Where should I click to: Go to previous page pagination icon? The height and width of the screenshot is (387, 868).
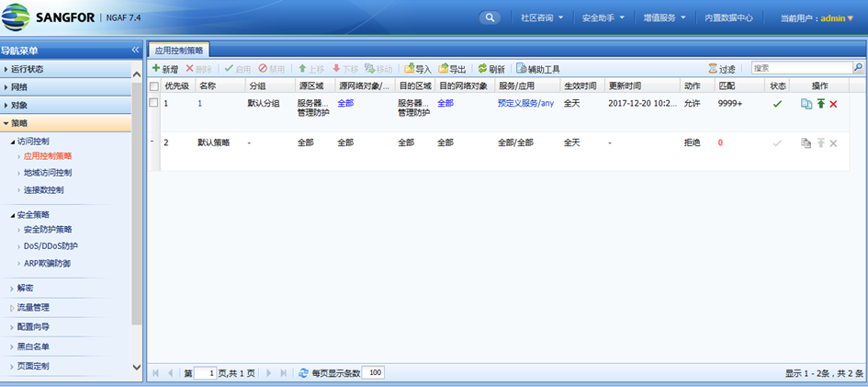[171, 372]
